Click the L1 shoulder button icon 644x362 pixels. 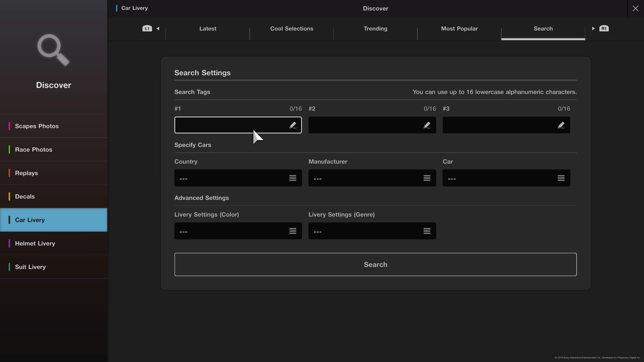(147, 28)
